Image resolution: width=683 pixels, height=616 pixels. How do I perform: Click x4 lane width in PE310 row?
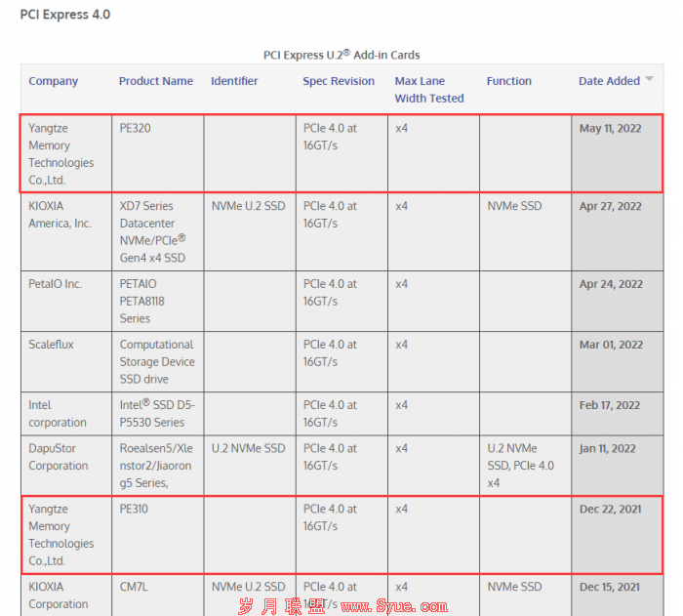click(x=433, y=534)
